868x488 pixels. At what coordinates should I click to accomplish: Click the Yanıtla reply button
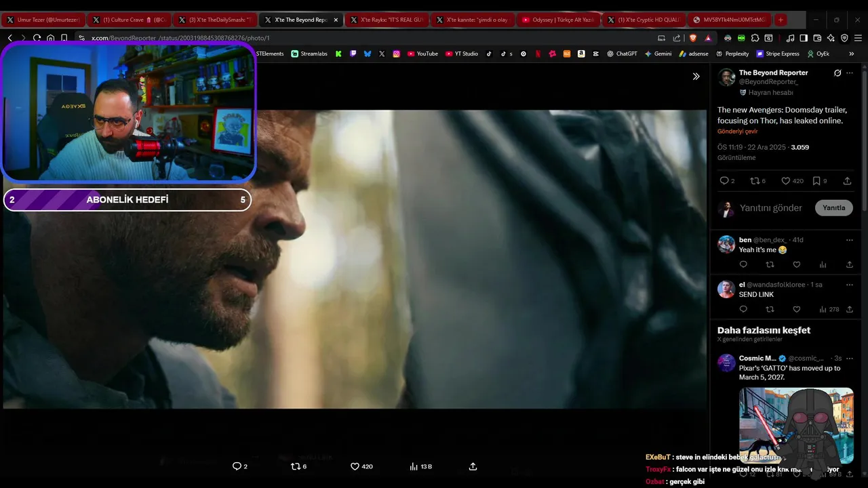[833, 208]
